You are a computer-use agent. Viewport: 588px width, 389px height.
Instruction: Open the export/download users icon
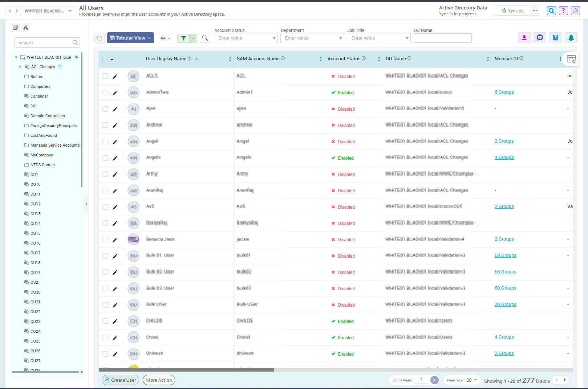(524, 37)
